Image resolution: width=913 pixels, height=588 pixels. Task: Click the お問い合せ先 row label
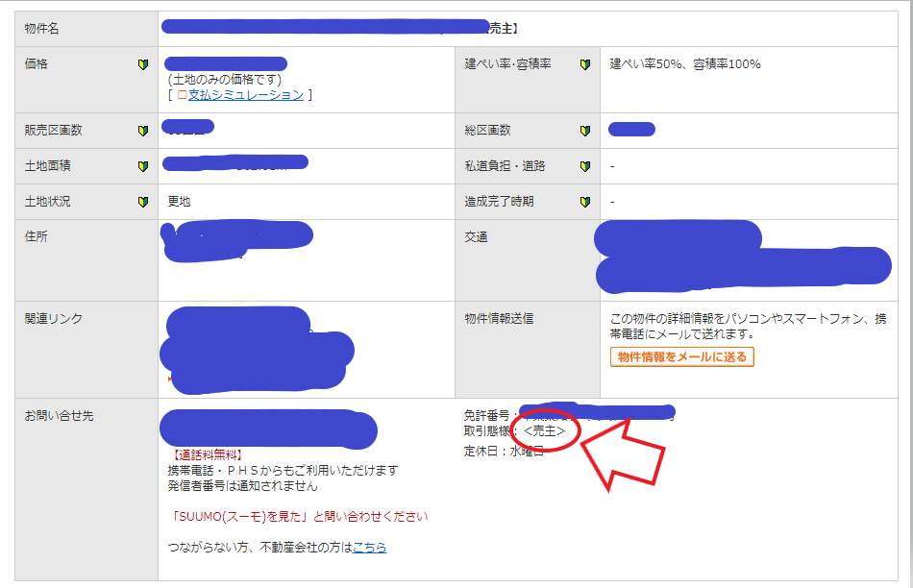click(x=59, y=416)
